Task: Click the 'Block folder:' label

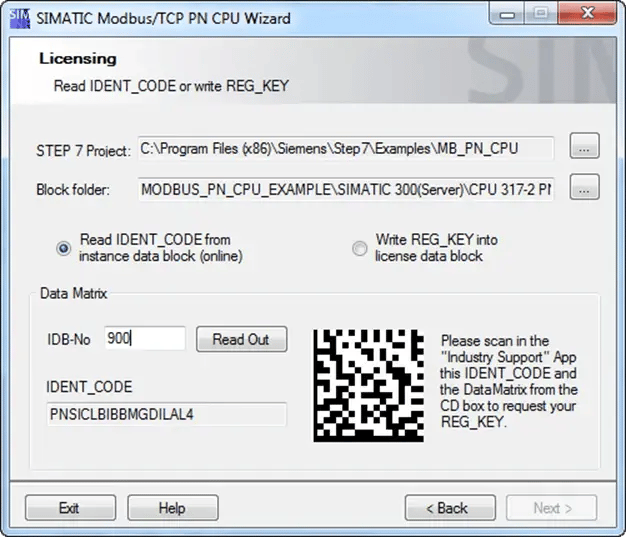Action: [73, 190]
